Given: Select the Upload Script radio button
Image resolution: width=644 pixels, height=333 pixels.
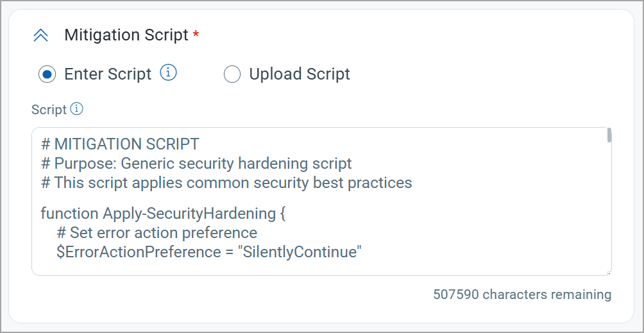Looking at the screenshot, I should click(232, 74).
